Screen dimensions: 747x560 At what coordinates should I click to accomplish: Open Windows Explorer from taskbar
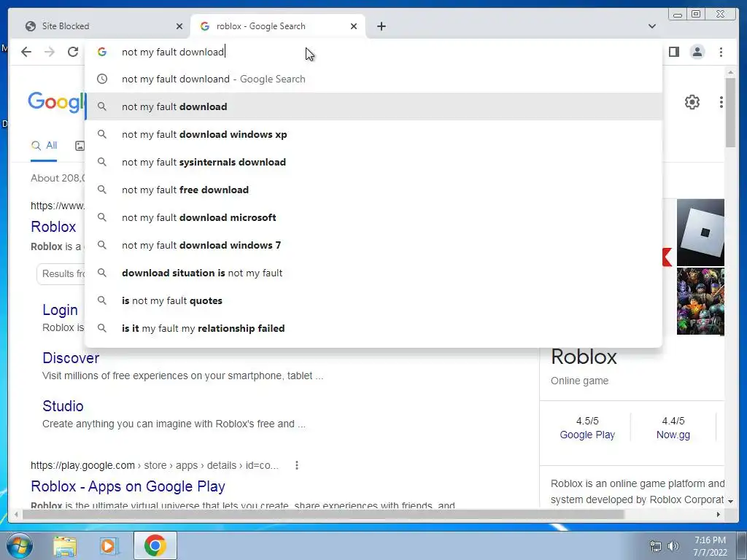65,546
